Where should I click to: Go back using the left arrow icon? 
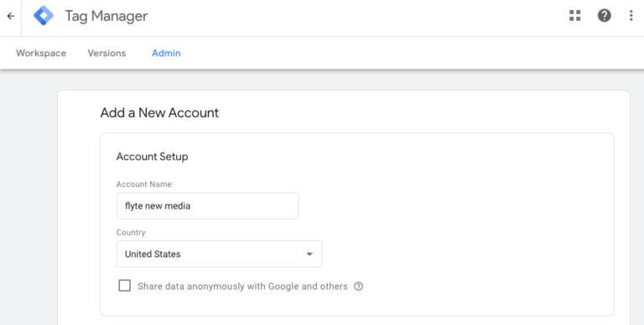11,16
